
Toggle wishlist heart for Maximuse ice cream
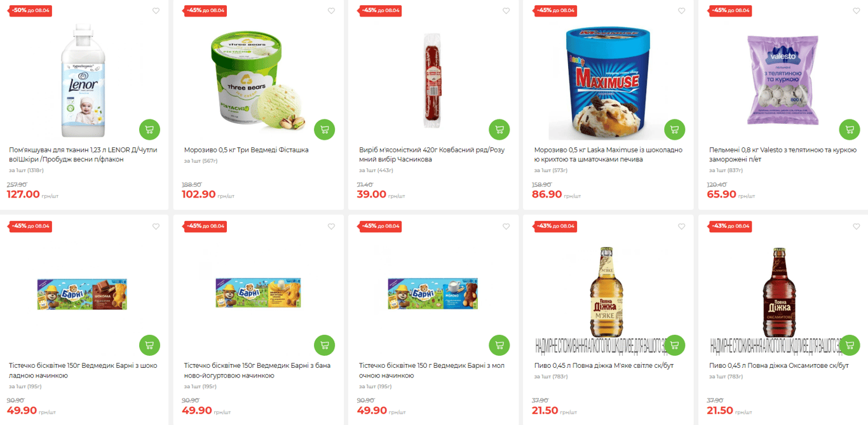[x=681, y=11]
